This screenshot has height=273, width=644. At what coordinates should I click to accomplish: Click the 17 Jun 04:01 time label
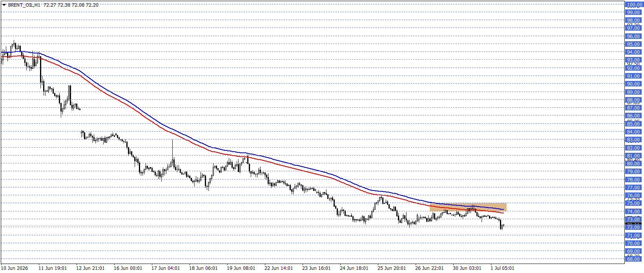tap(166, 268)
